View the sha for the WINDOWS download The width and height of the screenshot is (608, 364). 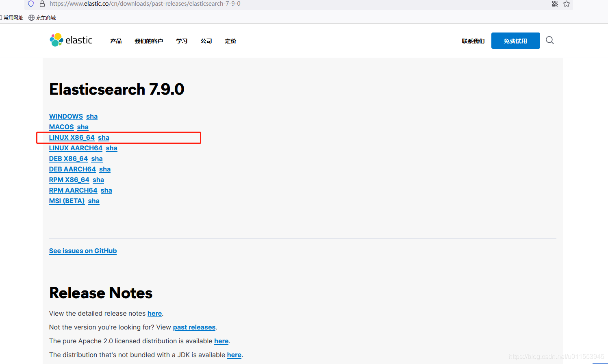tap(92, 116)
